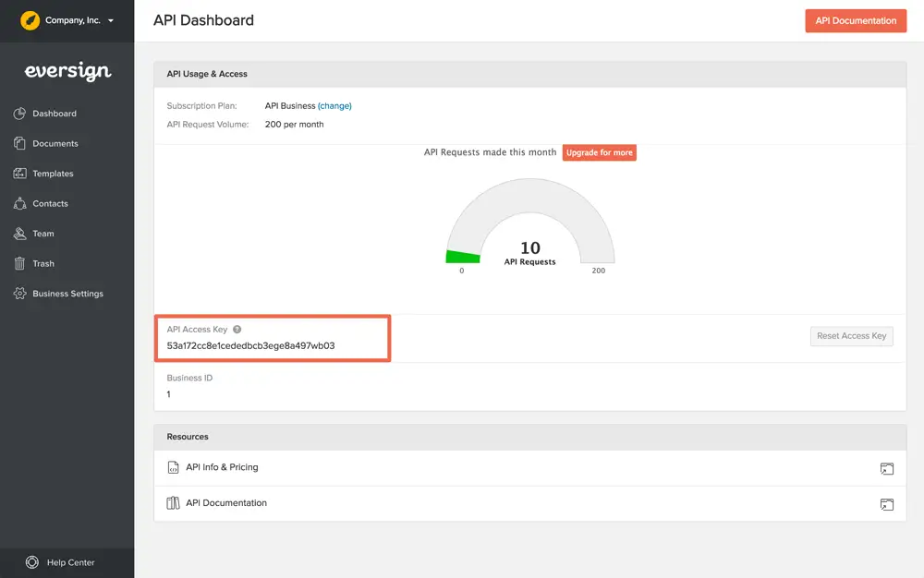Expand the Company, Inc. account dropdown arrow
The height and width of the screenshot is (578, 924).
[x=111, y=20]
